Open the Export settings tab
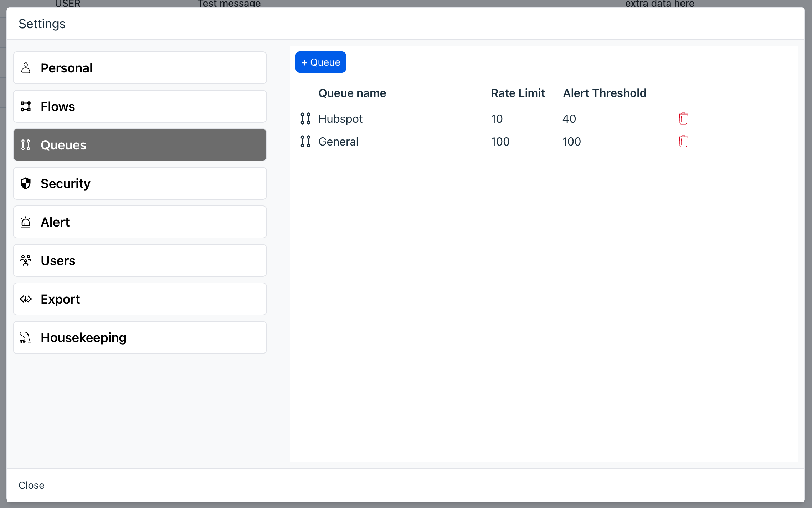 140,299
